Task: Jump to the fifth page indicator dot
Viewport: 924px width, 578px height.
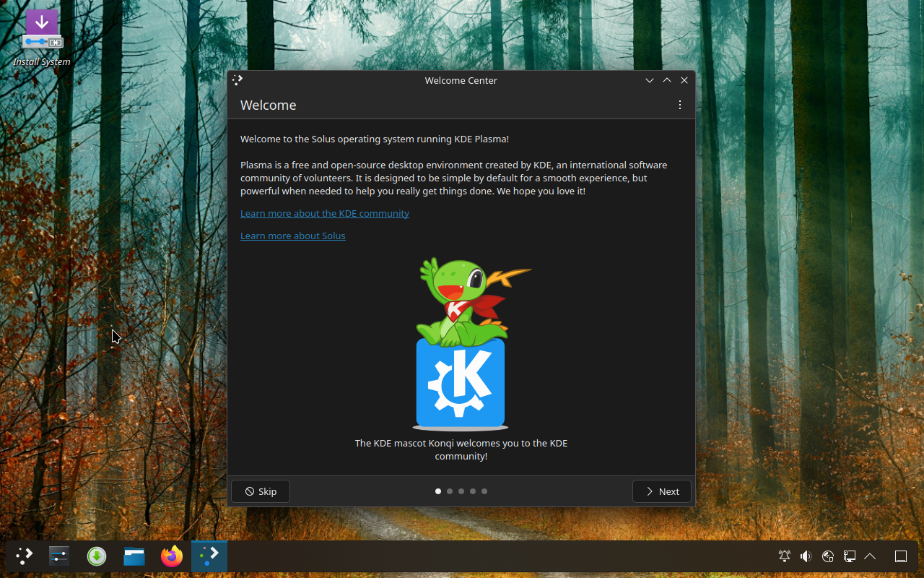Action: [484, 491]
